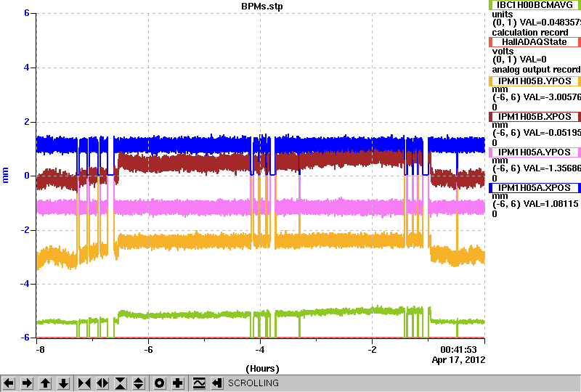Click the 'volts' units label

[x=503, y=51]
